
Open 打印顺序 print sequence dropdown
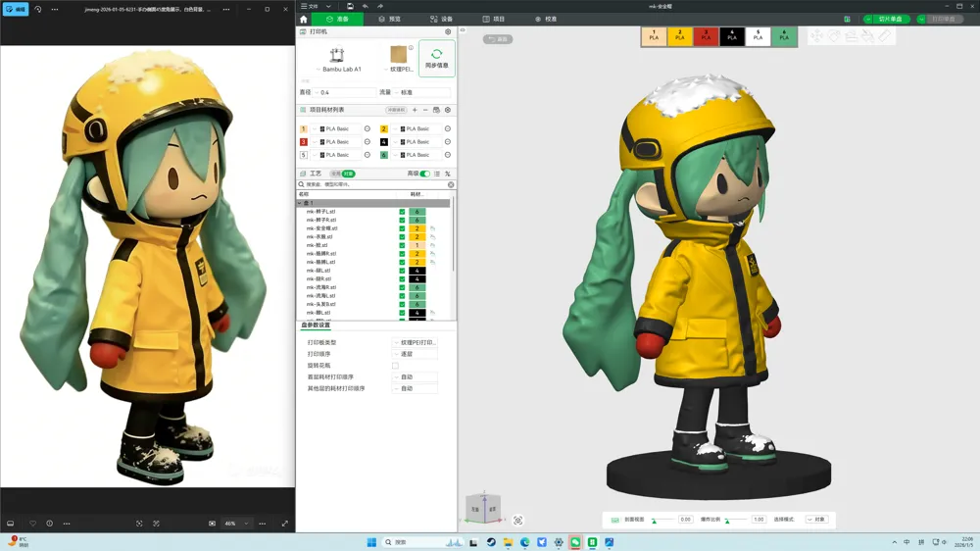415,354
